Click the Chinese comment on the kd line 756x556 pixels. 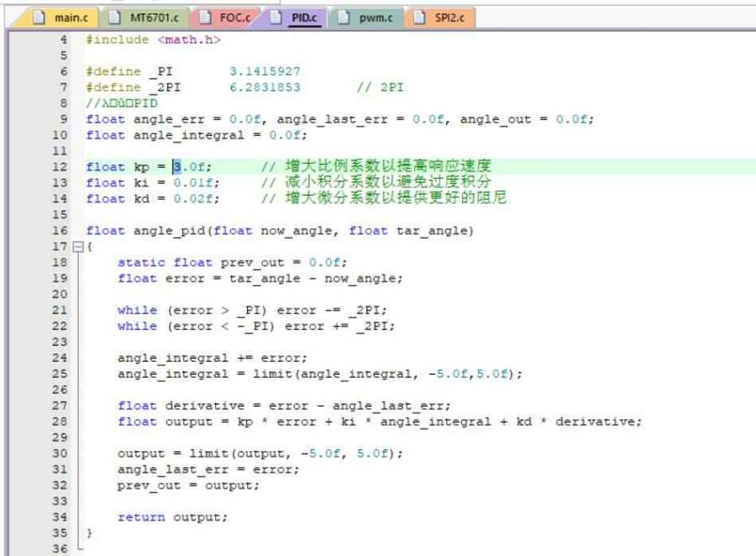tap(383, 199)
